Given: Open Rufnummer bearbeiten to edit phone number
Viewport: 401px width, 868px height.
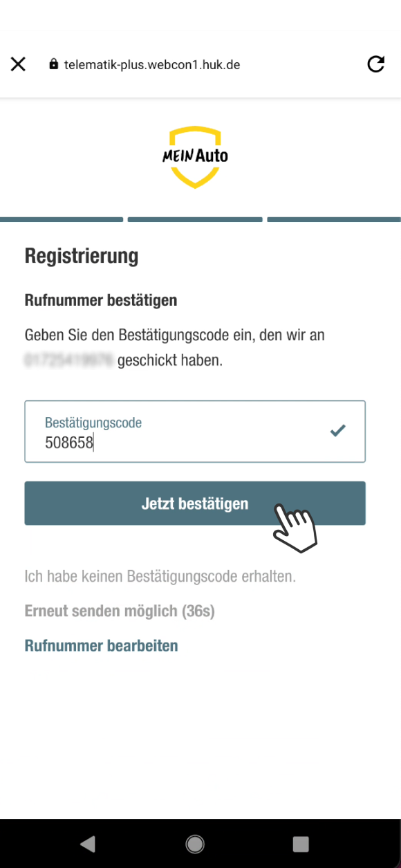Looking at the screenshot, I should click(x=100, y=645).
